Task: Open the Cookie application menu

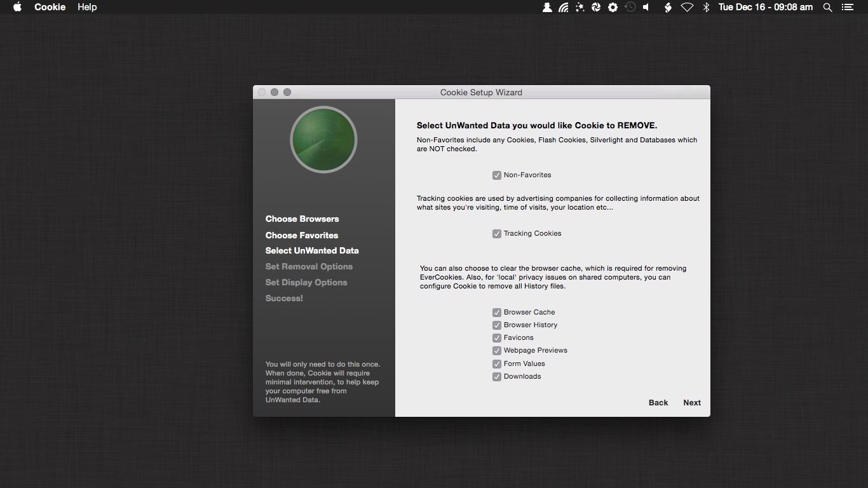Action: tap(50, 7)
